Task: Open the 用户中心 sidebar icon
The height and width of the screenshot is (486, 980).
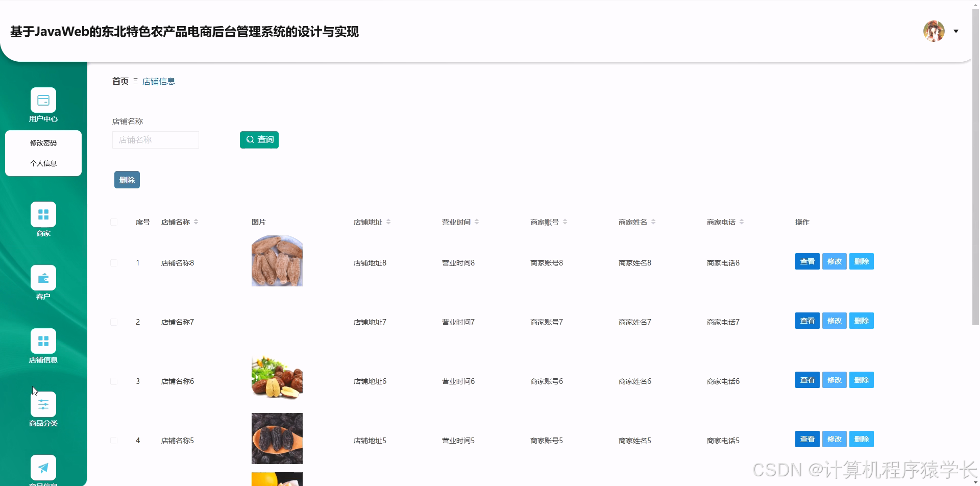Action: (x=43, y=100)
